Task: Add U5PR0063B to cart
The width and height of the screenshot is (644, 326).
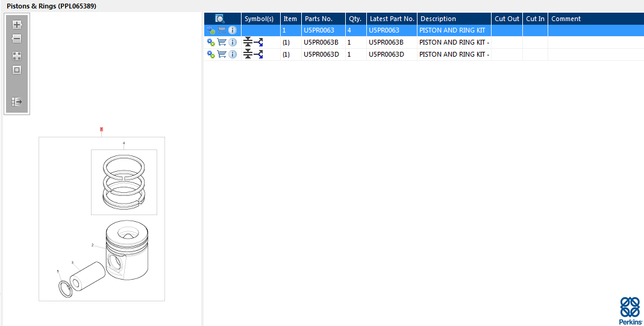Action: click(x=222, y=42)
